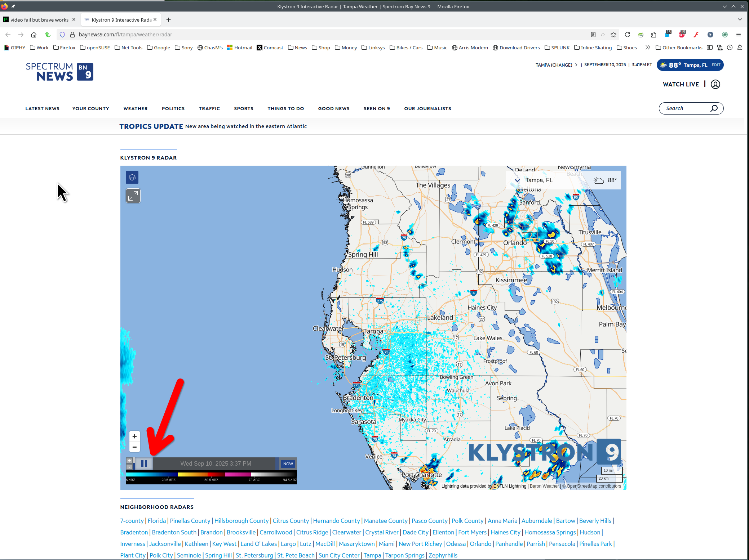Screen dimensions: 749x560
Task: Open the Pinellas County radar link
Action: point(190,521)
